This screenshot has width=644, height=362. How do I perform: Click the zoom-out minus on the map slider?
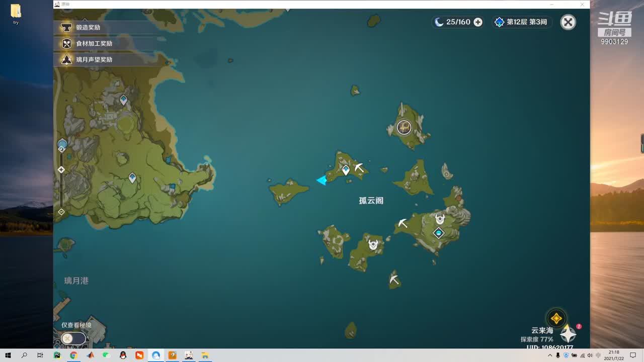click(x=61, y=212)
